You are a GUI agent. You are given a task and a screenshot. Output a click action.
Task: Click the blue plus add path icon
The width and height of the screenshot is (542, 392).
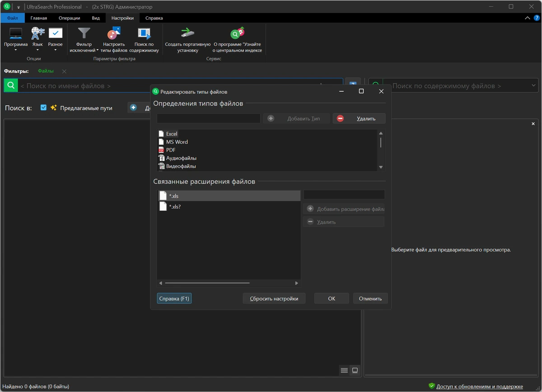click(133, 108)
